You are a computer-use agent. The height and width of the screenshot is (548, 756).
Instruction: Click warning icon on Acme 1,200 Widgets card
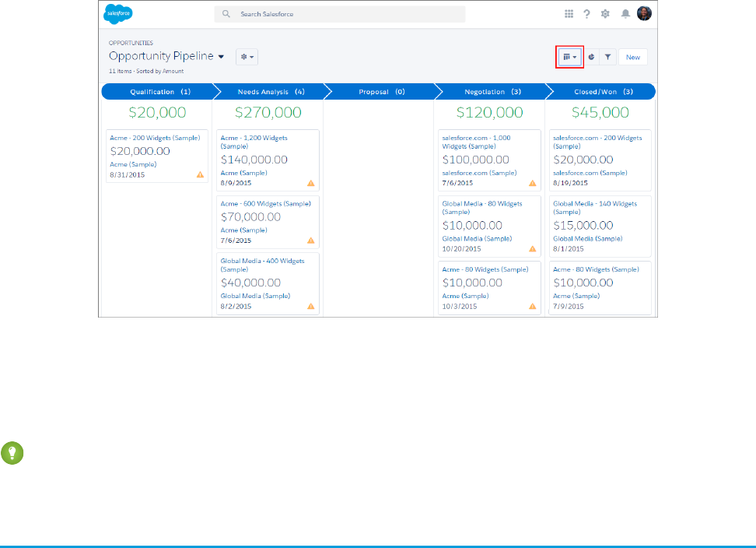click(311, 183)
